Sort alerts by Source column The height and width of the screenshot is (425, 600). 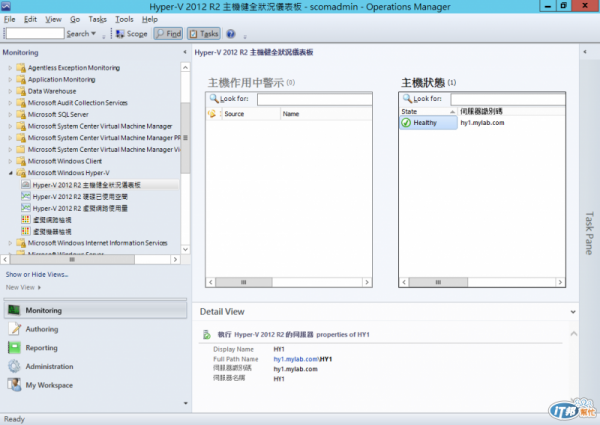pos(251,114)
